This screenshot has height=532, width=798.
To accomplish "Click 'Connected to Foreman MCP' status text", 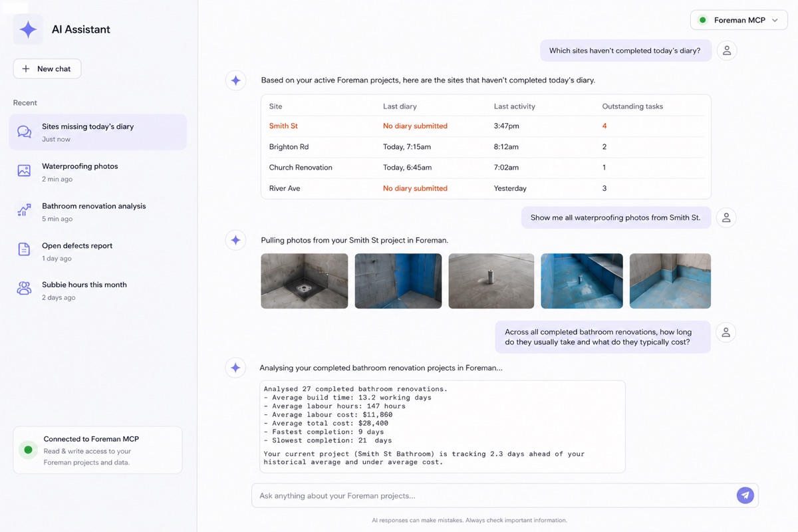I will (91, 439).
